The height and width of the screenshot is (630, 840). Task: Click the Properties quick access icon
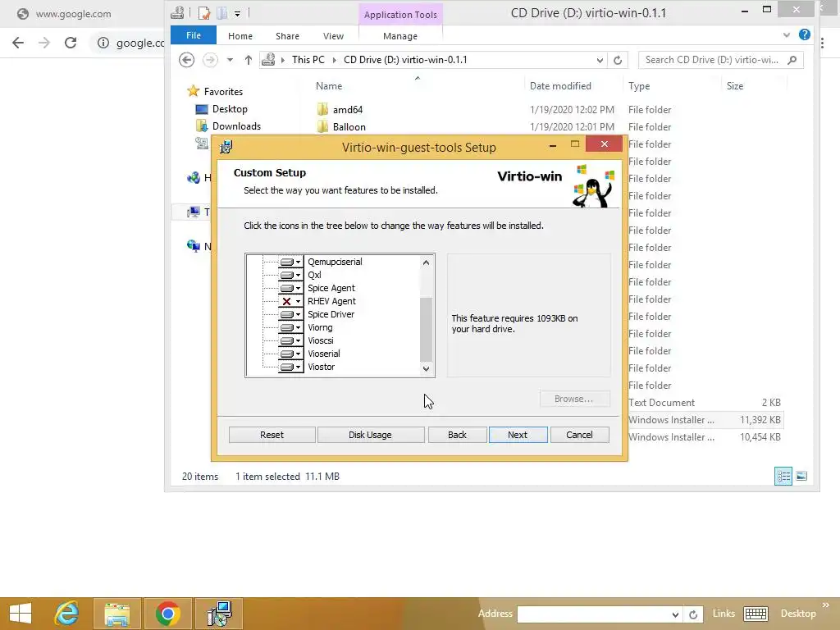click(204, 13)
